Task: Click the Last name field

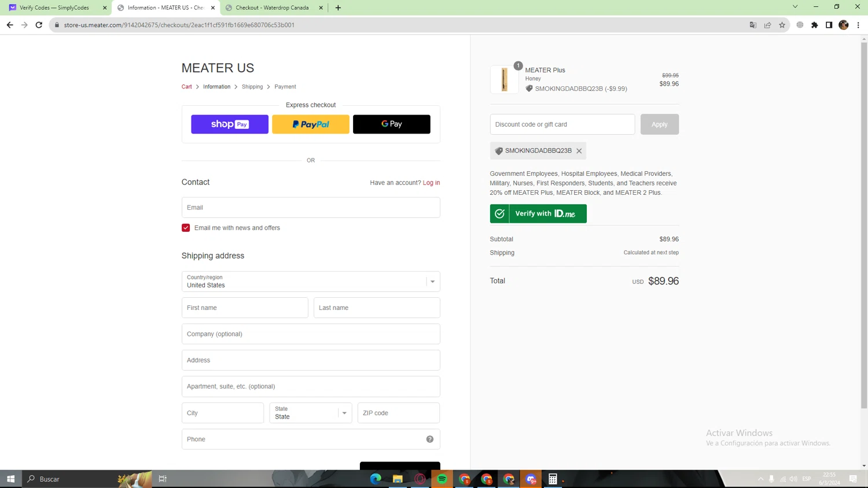Action: point(377,308)
